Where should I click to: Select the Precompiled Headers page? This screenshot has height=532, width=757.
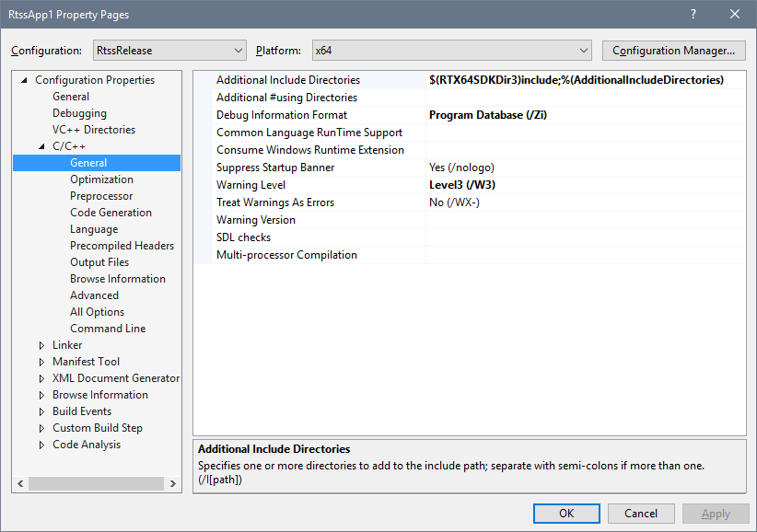[122, 245]
